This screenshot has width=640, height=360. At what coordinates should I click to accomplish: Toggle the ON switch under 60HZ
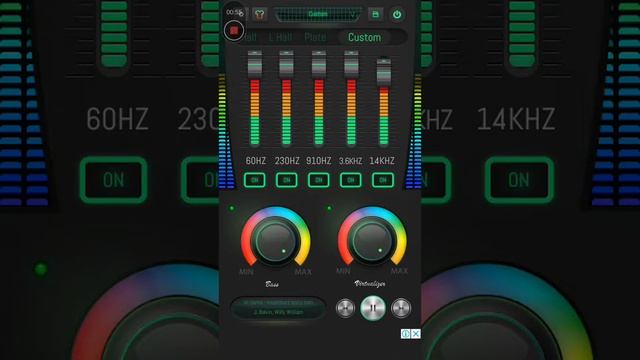pyautogui.click(x=255, y=180)
